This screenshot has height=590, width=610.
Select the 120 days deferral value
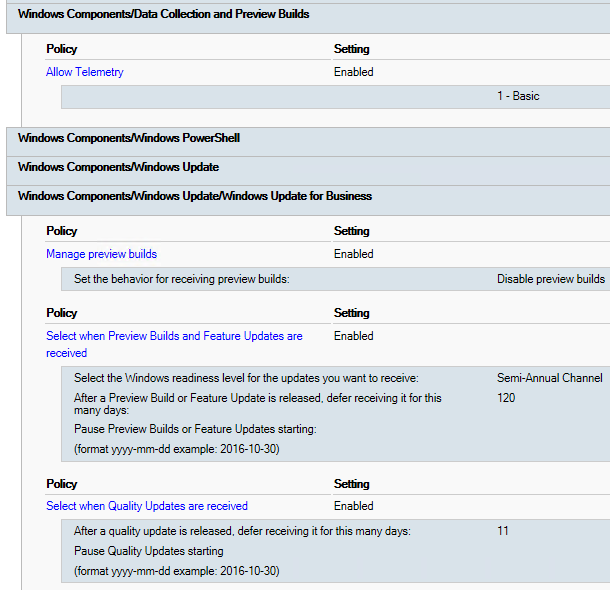click(506, 398)
